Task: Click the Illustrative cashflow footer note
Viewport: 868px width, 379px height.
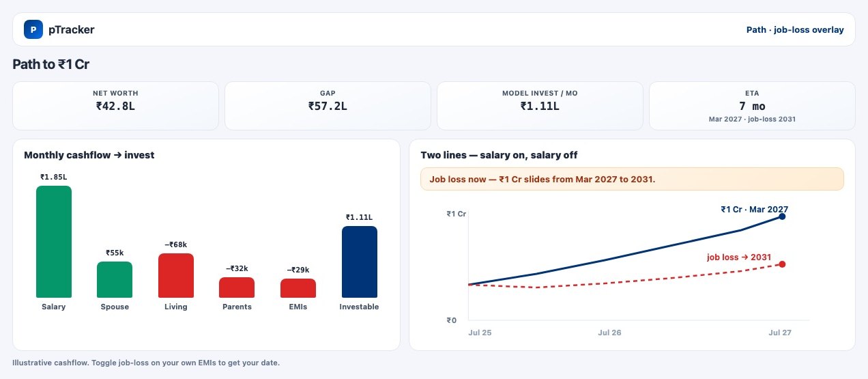Action: (146, 363)
